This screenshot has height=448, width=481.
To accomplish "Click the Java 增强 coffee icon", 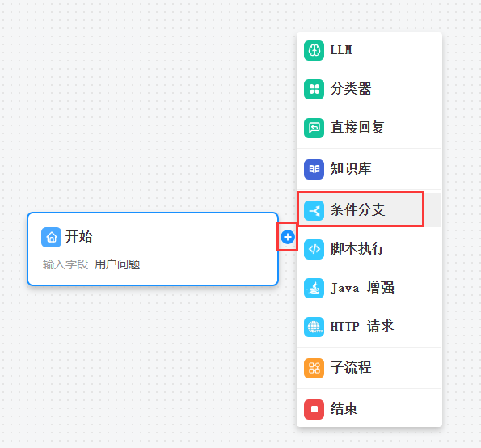I will click(x=314, y=288).
